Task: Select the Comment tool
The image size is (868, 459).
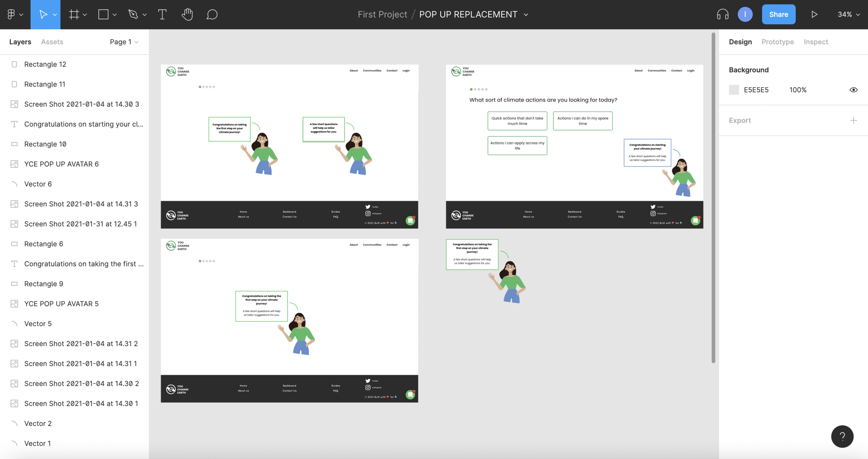Action: [212, 14]
